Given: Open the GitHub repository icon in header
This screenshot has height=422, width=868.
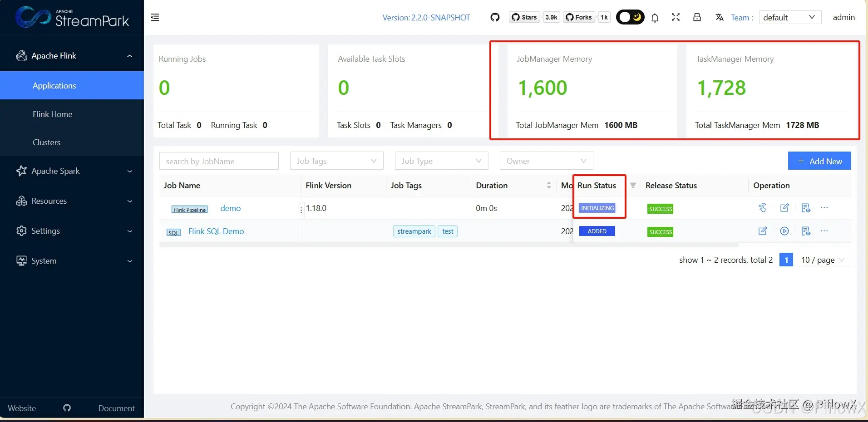Looking at the screenshot, I should point(495,17).
